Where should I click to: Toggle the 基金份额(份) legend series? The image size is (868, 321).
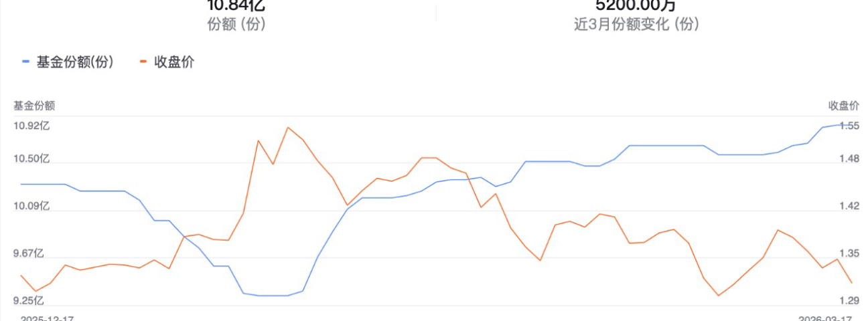tap(74, 62)
